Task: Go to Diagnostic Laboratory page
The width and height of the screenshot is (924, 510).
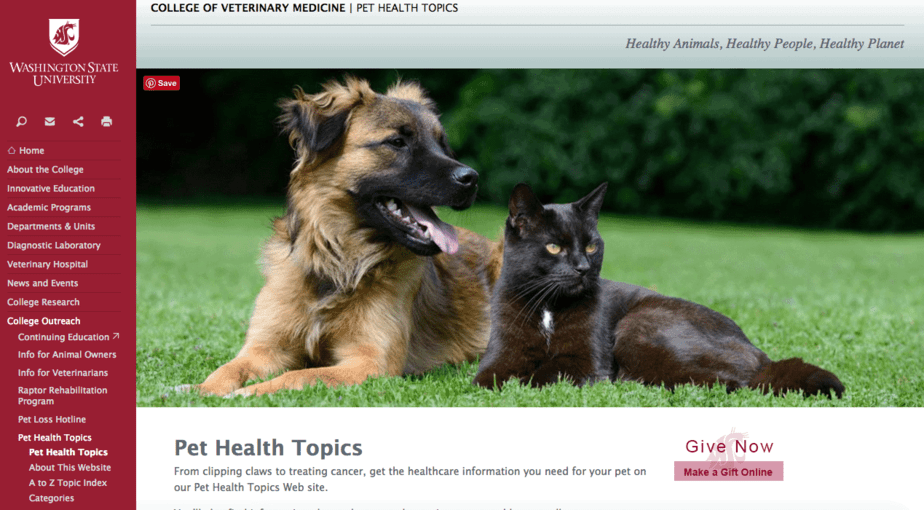Action: point(54,245)
